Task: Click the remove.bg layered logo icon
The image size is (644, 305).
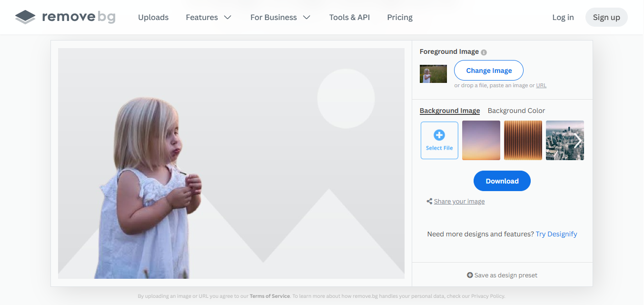Action: pyautogui.click(x=25, y=18)
